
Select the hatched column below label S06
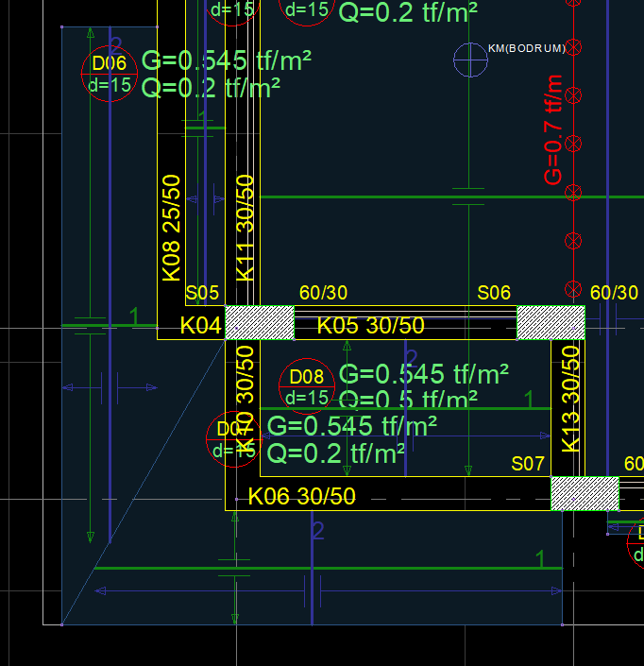tap(551, 322)
